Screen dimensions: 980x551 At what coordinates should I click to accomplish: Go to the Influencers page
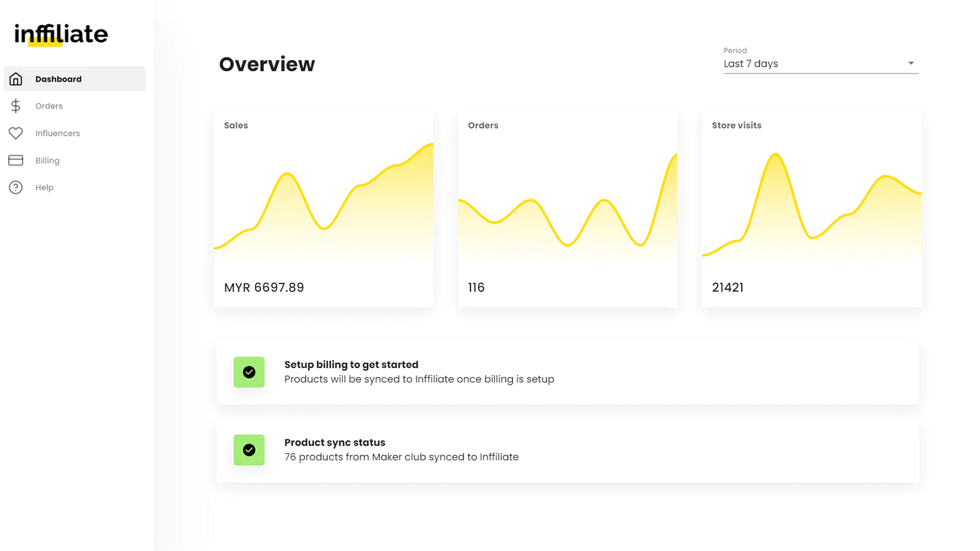click(75, 133)
